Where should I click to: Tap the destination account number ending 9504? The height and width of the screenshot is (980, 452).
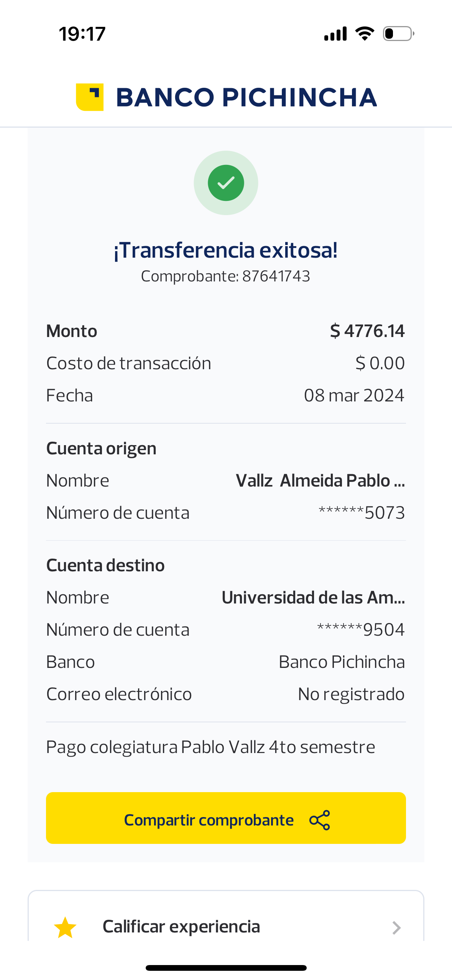[x=361, y=630]
